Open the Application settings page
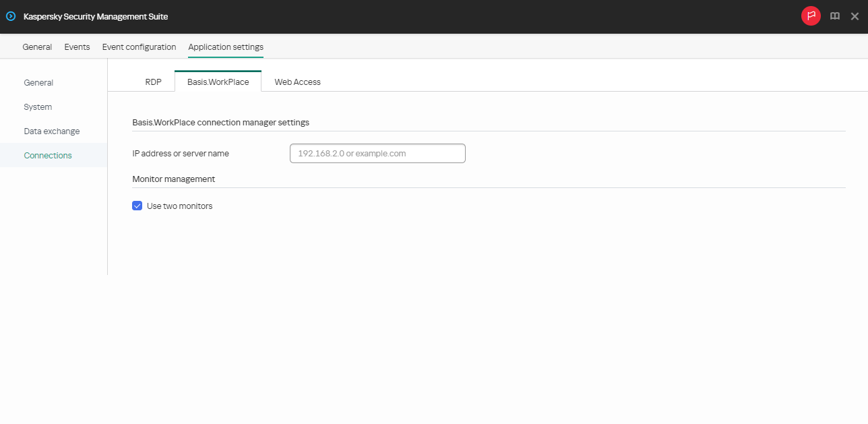This screenshot has width=868, height=424. point(226,47)
